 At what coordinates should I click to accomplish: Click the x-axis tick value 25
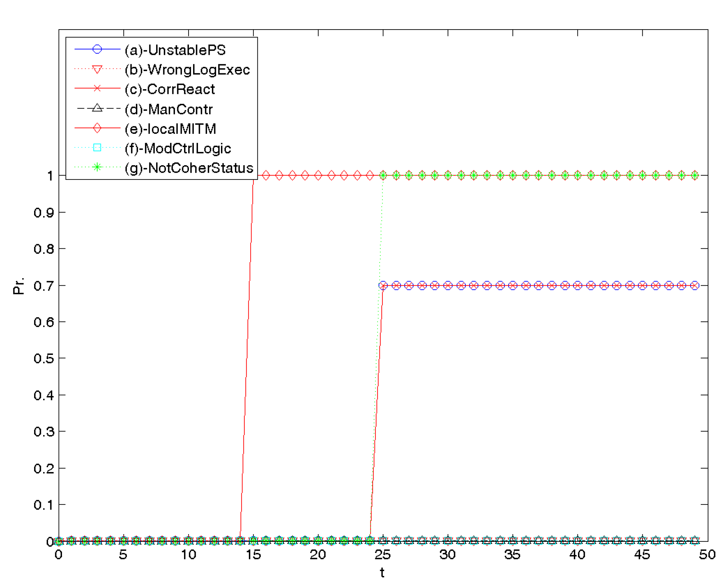tap(383, 555)
